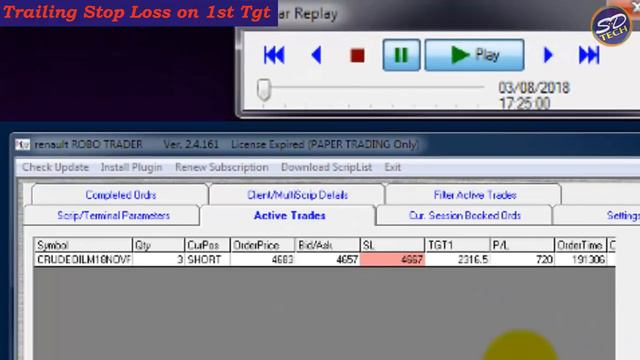This screenshot has width=640, height=360.
Task: Open Check Update menu
Action: 56,167
